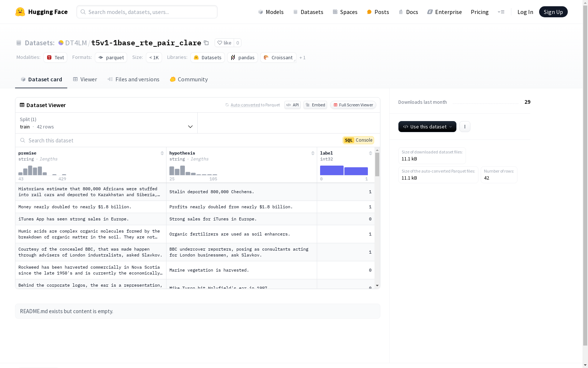Click the hypothesis lengths histogram

pyautogui.click(x=193, y=170)
